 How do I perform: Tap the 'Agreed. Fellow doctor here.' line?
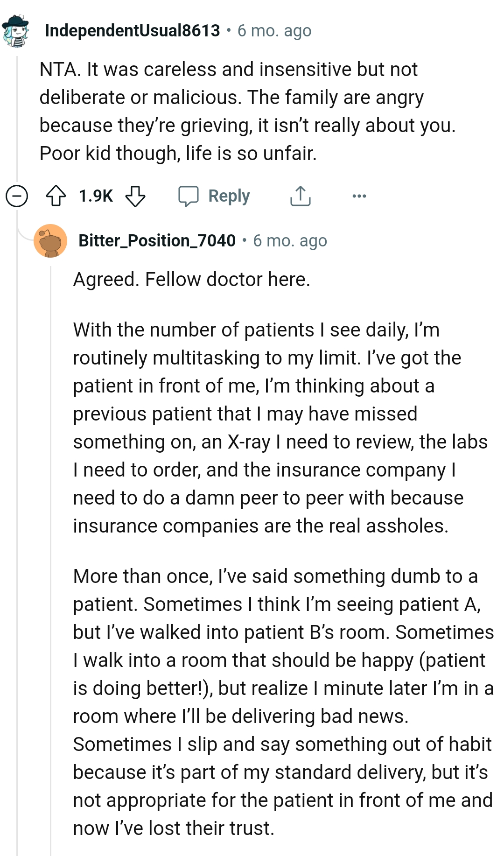191,280
